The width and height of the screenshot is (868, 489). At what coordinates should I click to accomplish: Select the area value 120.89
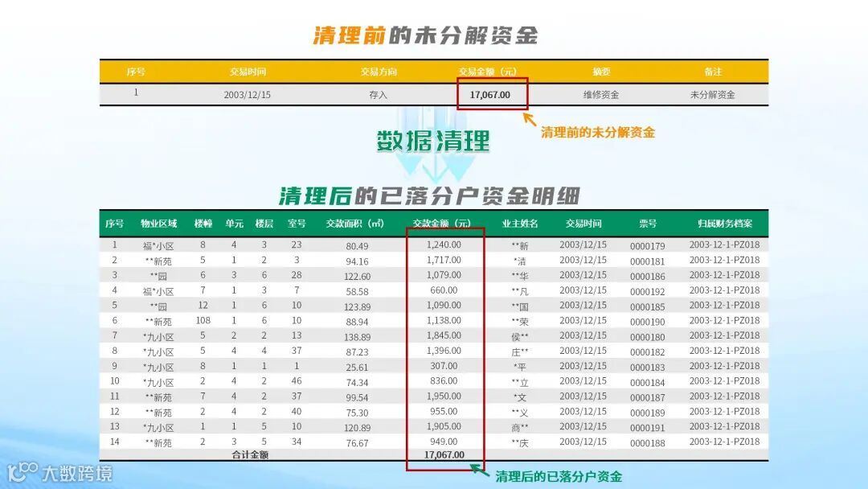pos(357,428)
